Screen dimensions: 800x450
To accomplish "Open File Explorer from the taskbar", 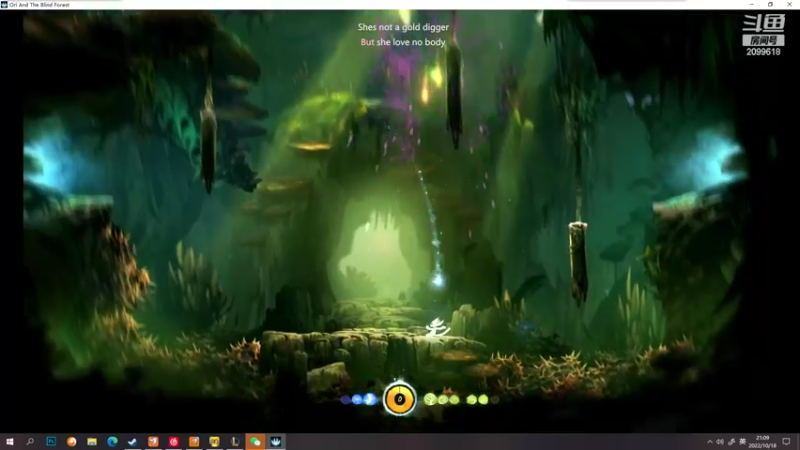I will click(x=92, y=441).
